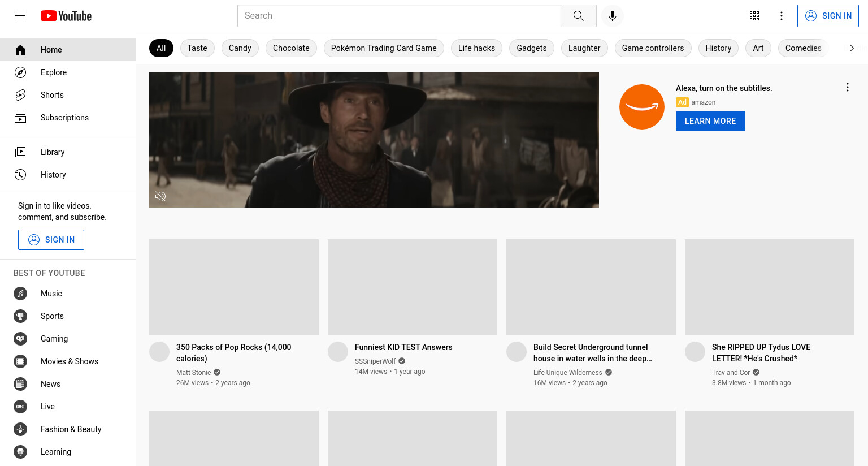
Task: Open the 'Funniest KID TEST Answers' title
Action: click(x=403, y=347)
